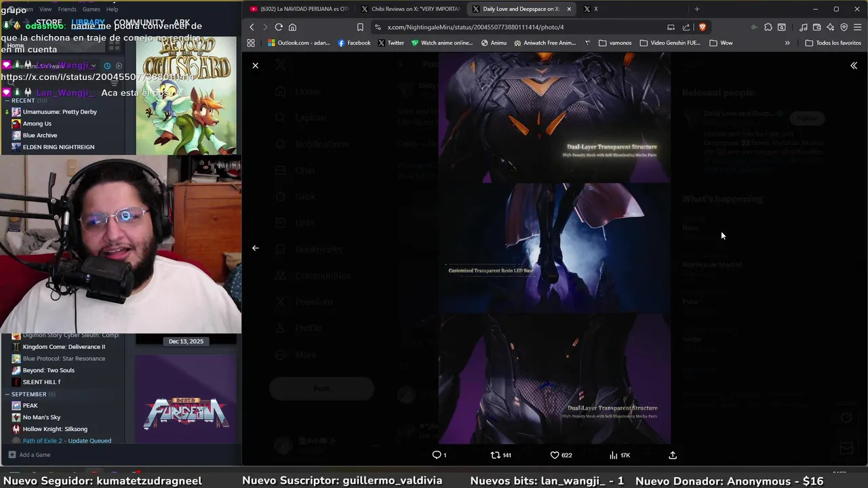
Task: Like the post with 622 likes
Action: [x=561, y=455]
